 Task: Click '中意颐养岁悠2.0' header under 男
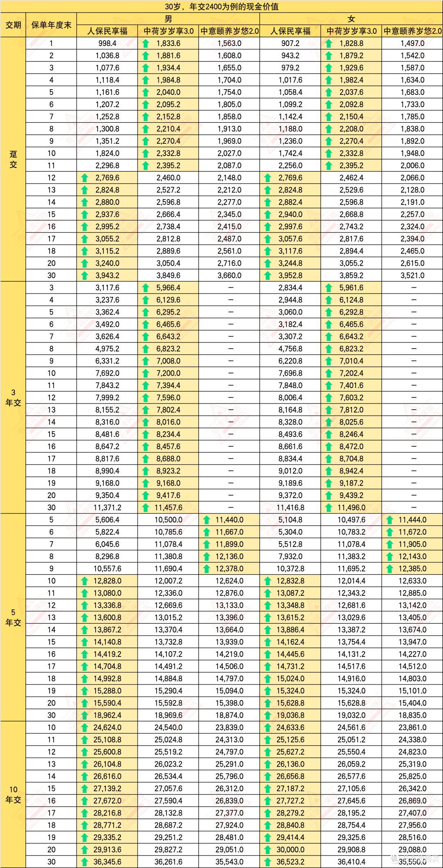click(229, 31)
